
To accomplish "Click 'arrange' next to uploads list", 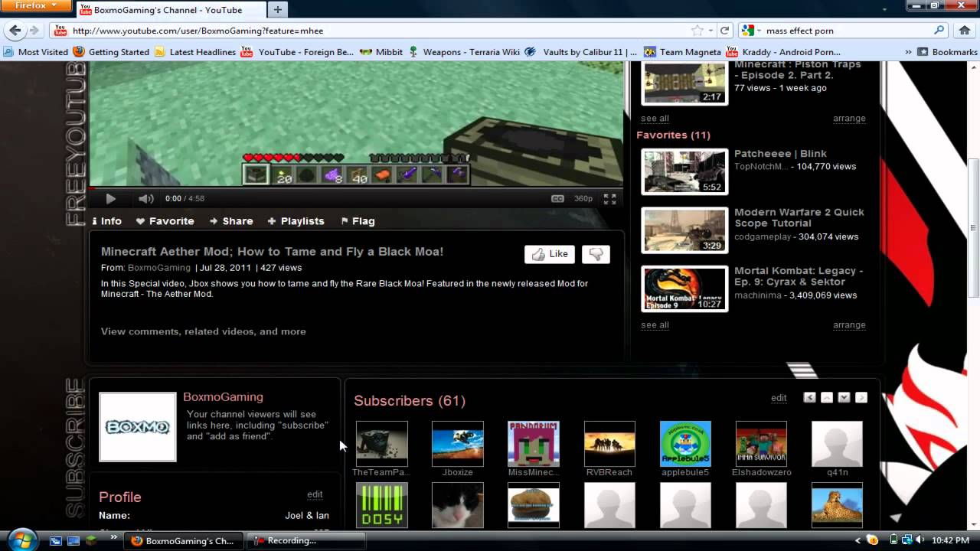I will (x=849, y=119).
